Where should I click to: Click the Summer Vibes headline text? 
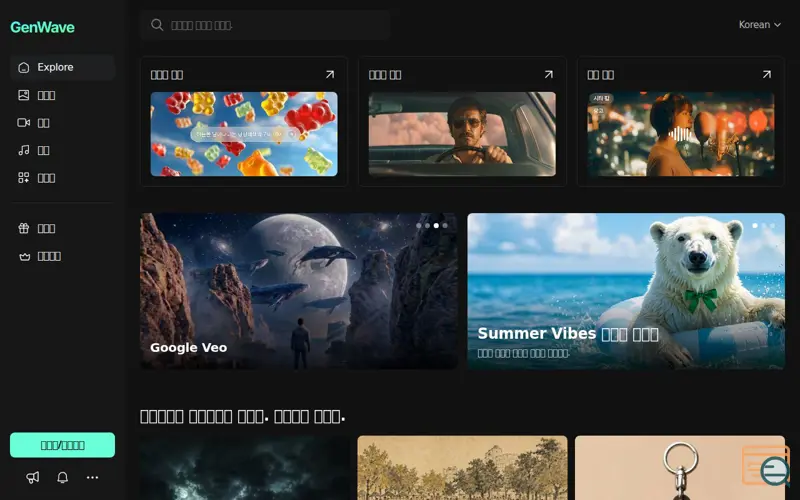click(568, 334)
